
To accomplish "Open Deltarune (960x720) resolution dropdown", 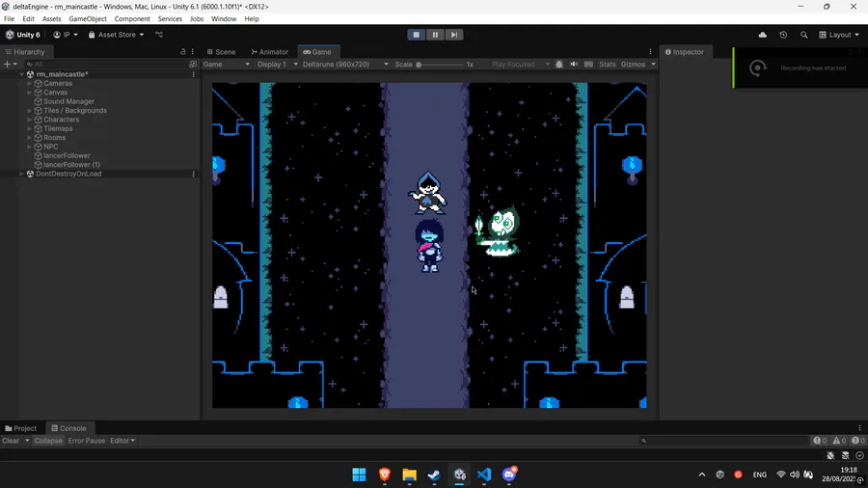I will (x=345, y=65).
